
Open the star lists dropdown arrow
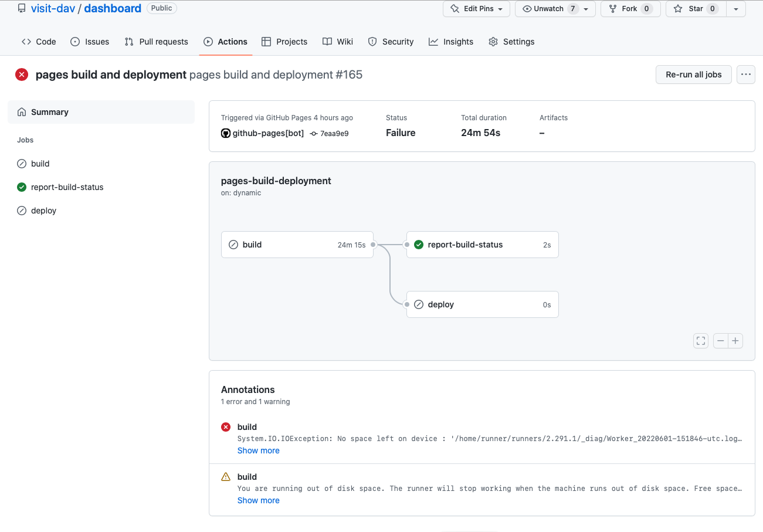pyautogui.click(x=736, y=9)
